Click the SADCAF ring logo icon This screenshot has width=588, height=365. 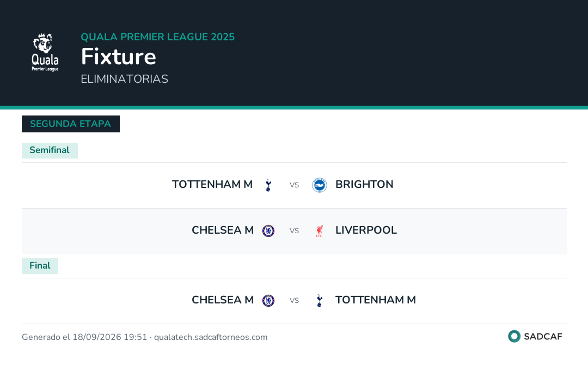click(514, 336)
